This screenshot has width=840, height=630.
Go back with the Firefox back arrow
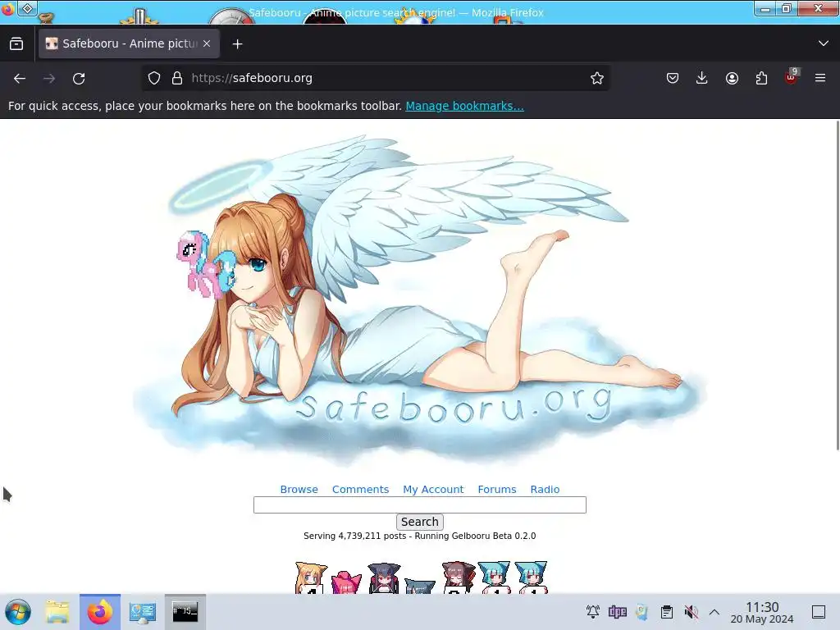click(x=20, y=78)
